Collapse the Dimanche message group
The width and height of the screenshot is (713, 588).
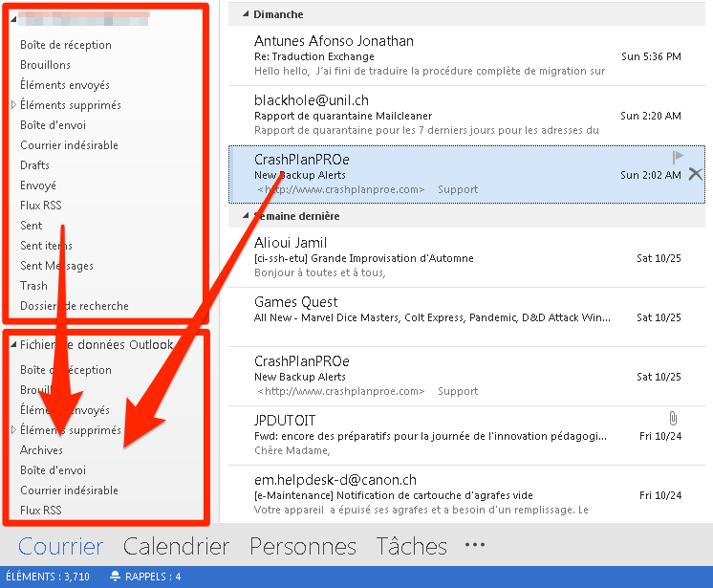click(x=246, y=14)
